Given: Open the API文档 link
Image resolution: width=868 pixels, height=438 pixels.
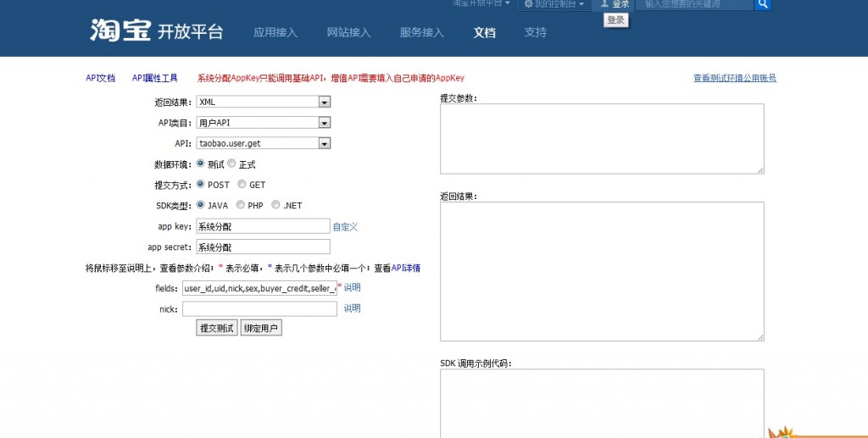Looking at the screenshot, I should tap(100, 78).
